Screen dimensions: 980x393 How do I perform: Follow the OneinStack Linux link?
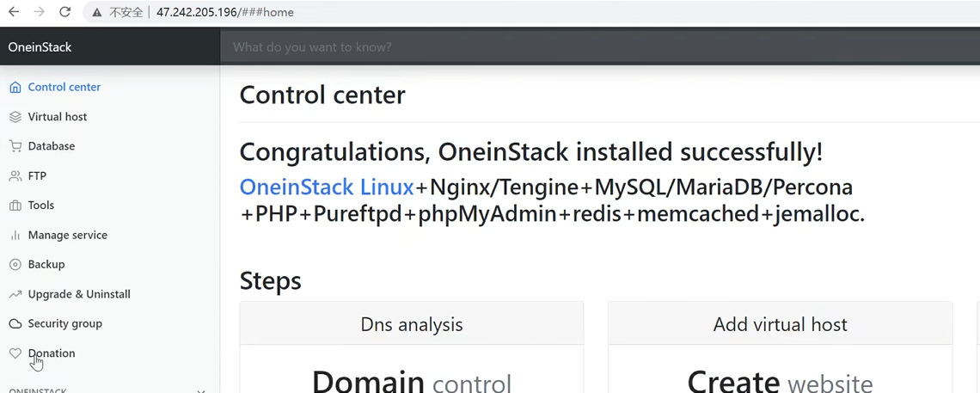327,187
